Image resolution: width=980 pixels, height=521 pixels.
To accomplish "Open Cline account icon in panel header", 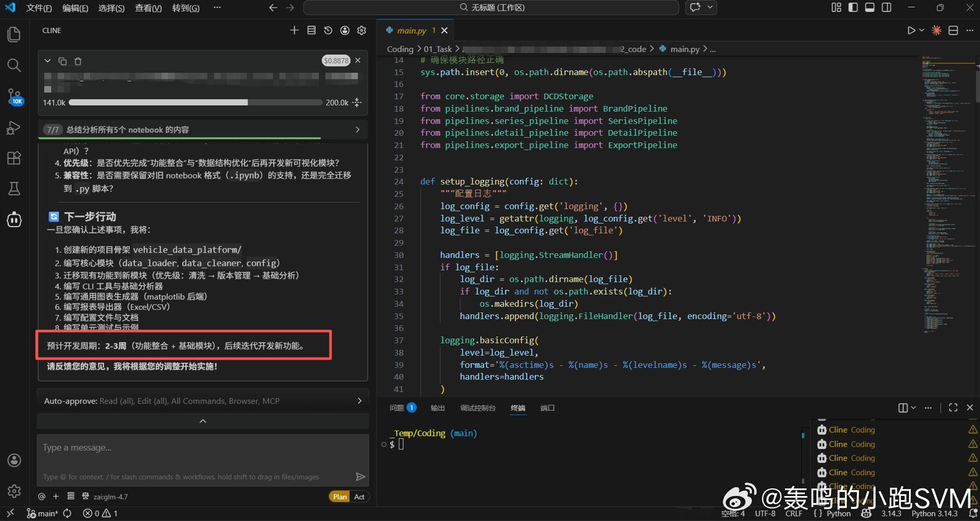I will pyautogui.click(x=345, y=30).
